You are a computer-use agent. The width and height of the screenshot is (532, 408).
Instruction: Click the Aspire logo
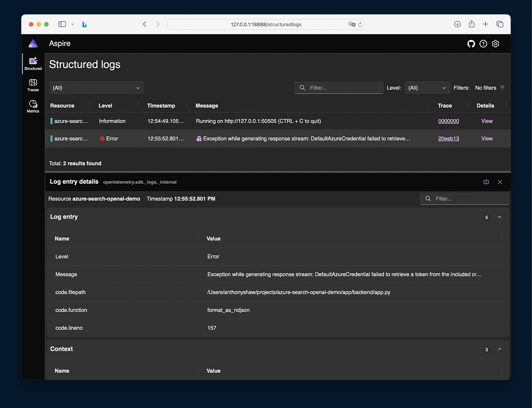click(x=33, y=43)
